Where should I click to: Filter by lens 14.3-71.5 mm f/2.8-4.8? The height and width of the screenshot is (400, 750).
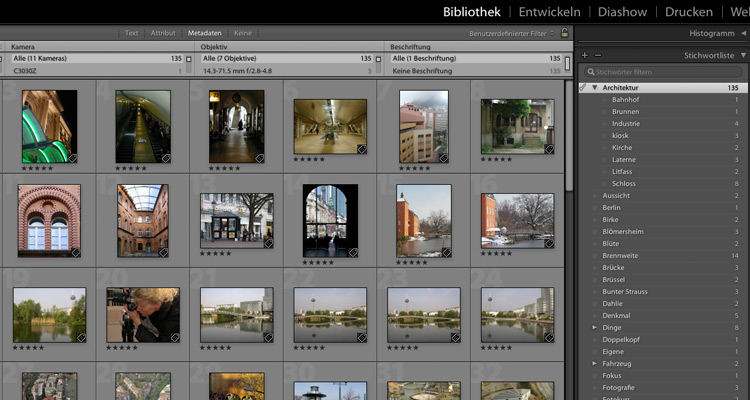click(287, 71)
